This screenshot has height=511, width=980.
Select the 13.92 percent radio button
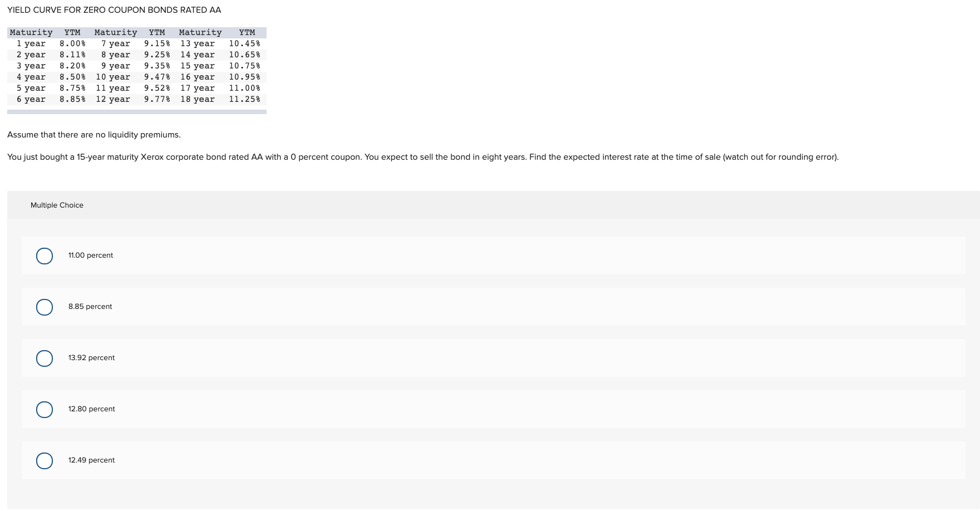[45, 358]
